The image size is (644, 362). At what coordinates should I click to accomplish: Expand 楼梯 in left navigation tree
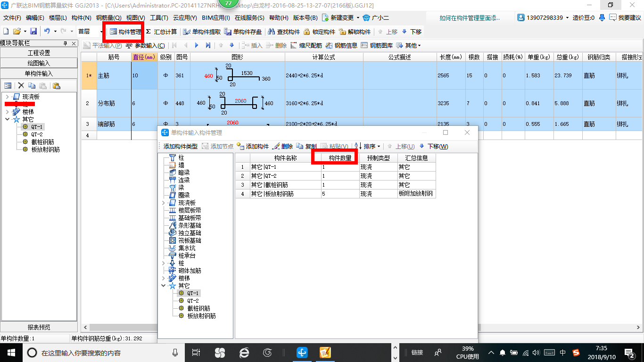pos(7,112)
